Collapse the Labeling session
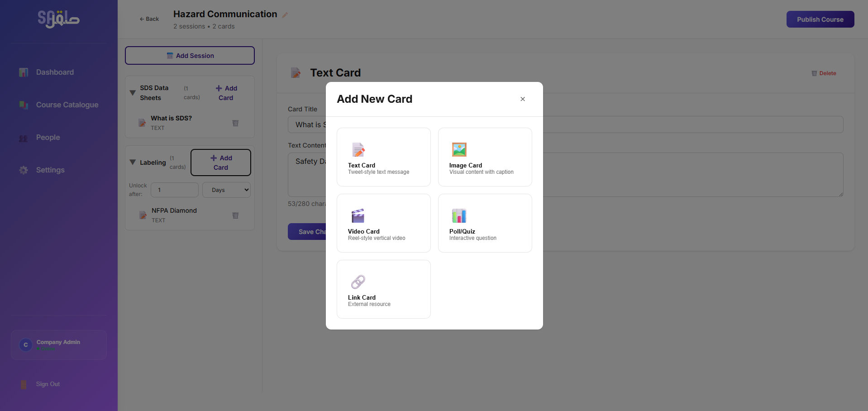868x411 pixels. [x=133, y=162]
